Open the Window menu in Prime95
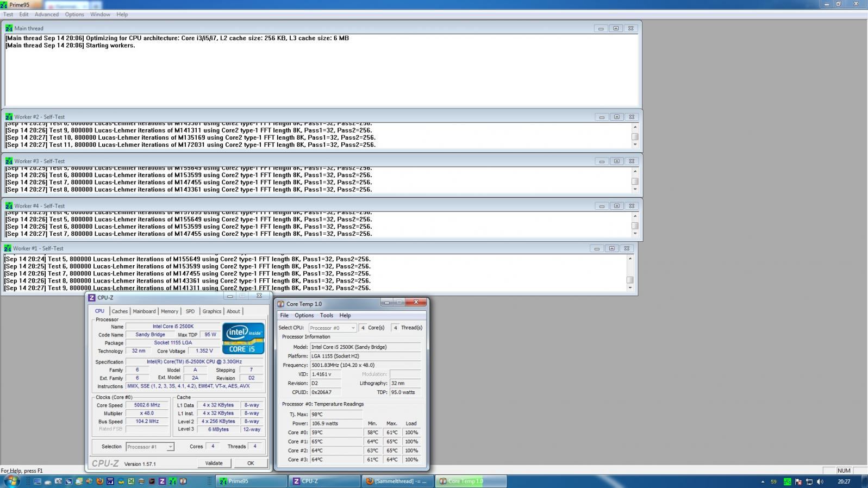This screenshot has width=868, height=488. click(x=100, y=15)
